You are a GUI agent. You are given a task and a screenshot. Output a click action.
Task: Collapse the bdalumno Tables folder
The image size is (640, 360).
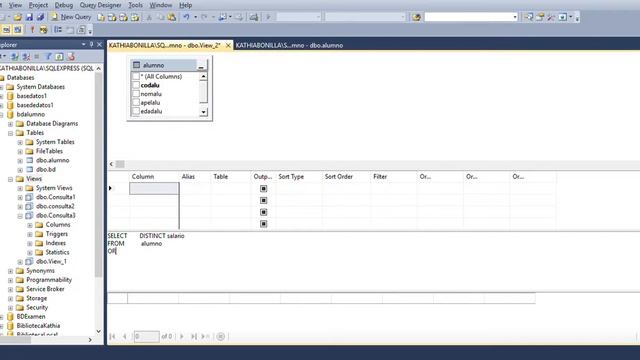click(x=11, y=133)
